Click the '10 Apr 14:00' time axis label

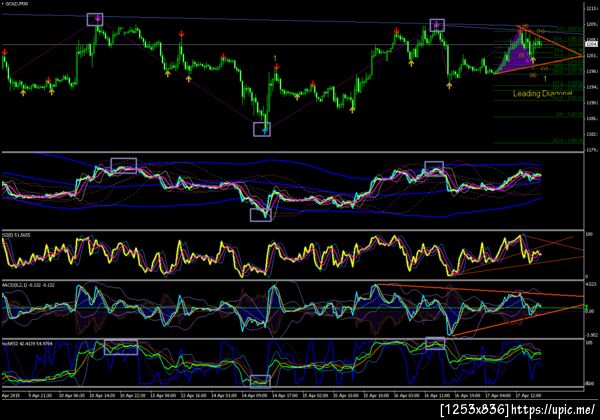pos(101,396)
